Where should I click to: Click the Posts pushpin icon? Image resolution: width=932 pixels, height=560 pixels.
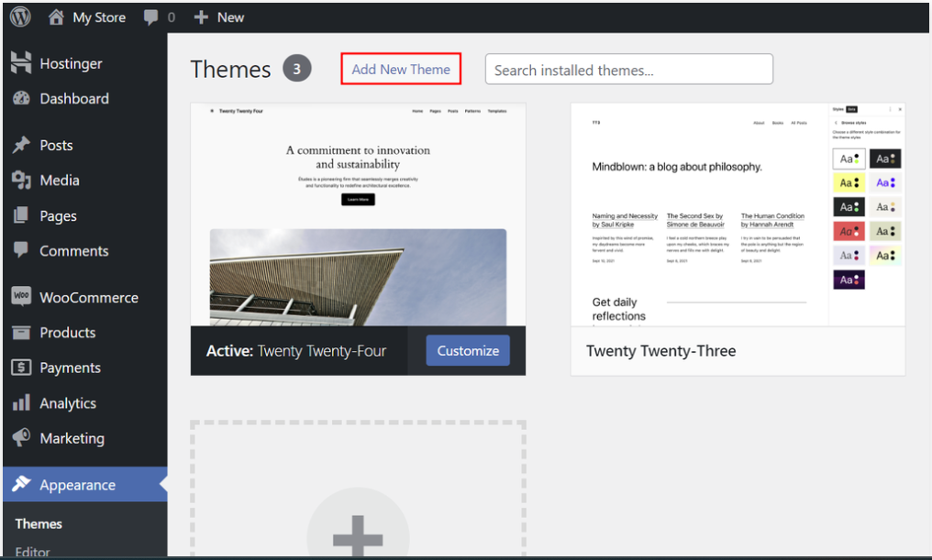click(x=21, y=145)
